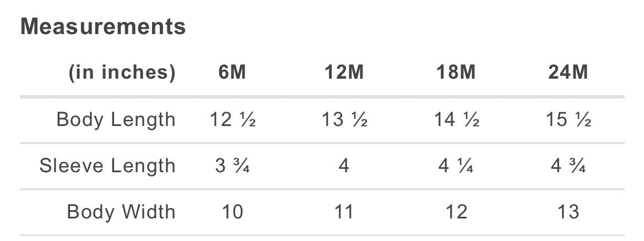Viewport: 644px width, 241px height.
Task: Click the 4 ¾ sleeve length value
Action: 568,166
